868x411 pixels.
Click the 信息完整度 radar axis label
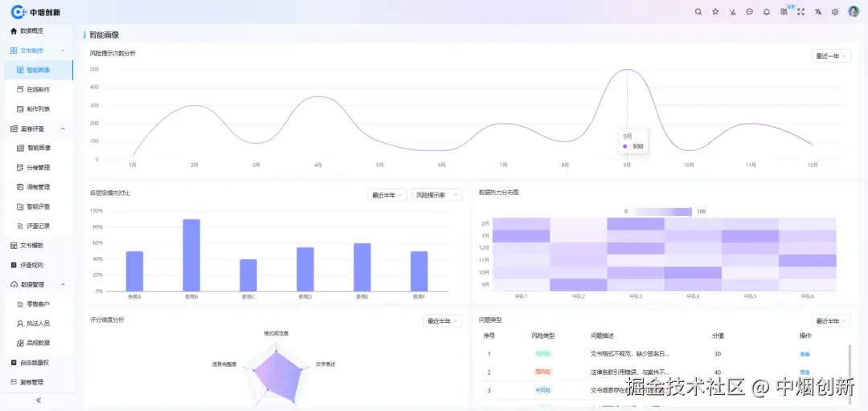pos(224,364)
